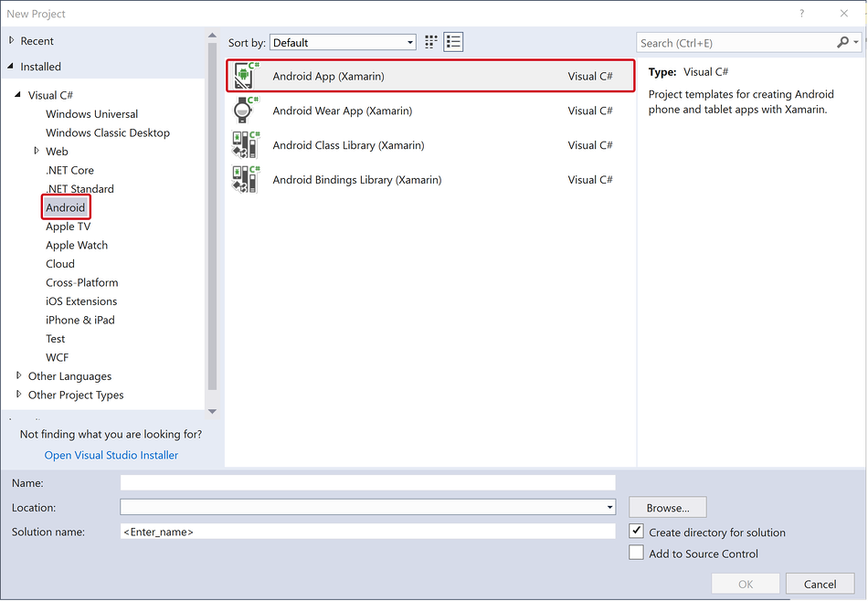Expand Other Project Types node
Image resolution: width=868 pixels, height=601 pixels.
(19, 394)
